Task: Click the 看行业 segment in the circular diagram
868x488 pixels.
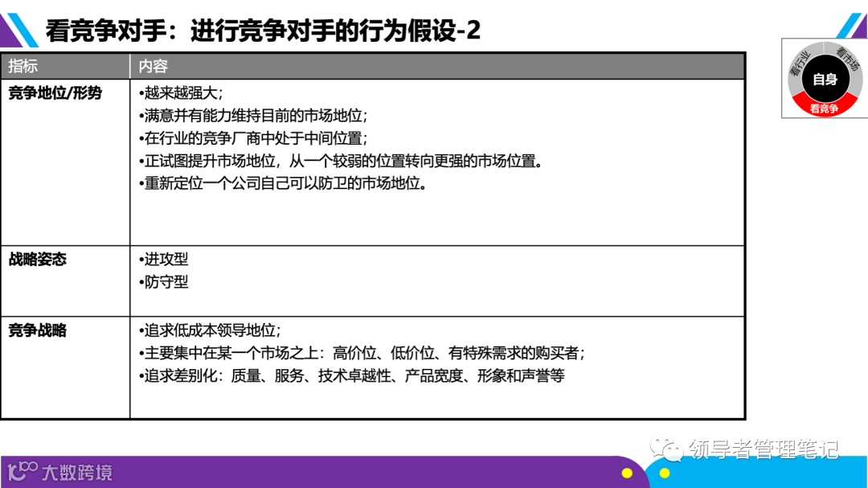Action: [800, 61]
